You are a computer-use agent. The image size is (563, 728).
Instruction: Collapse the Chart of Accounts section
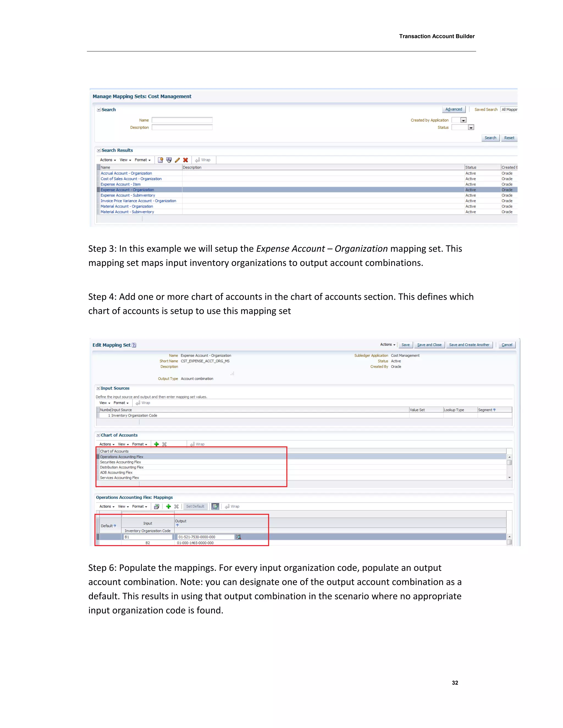(98, 435)
